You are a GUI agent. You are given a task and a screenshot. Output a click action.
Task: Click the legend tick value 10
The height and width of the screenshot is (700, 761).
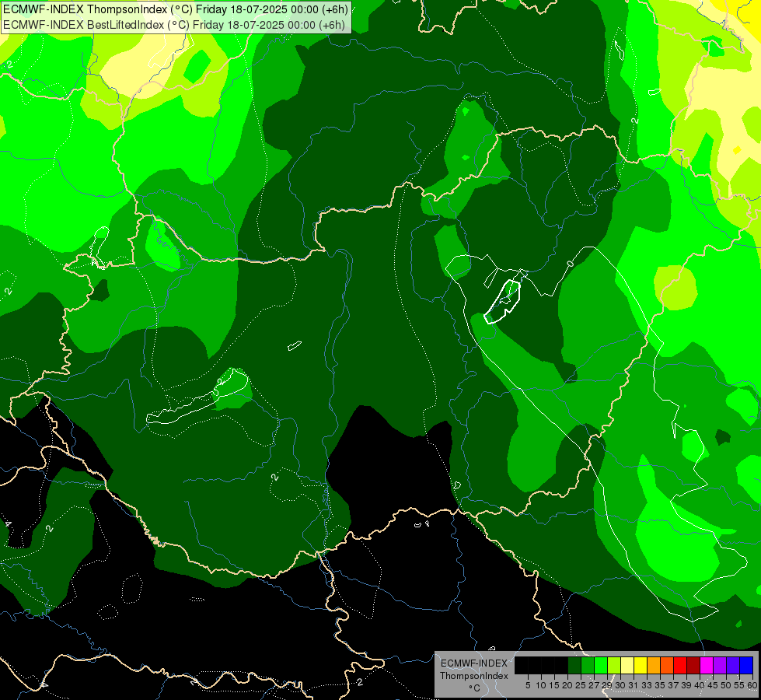click(541, 685)
